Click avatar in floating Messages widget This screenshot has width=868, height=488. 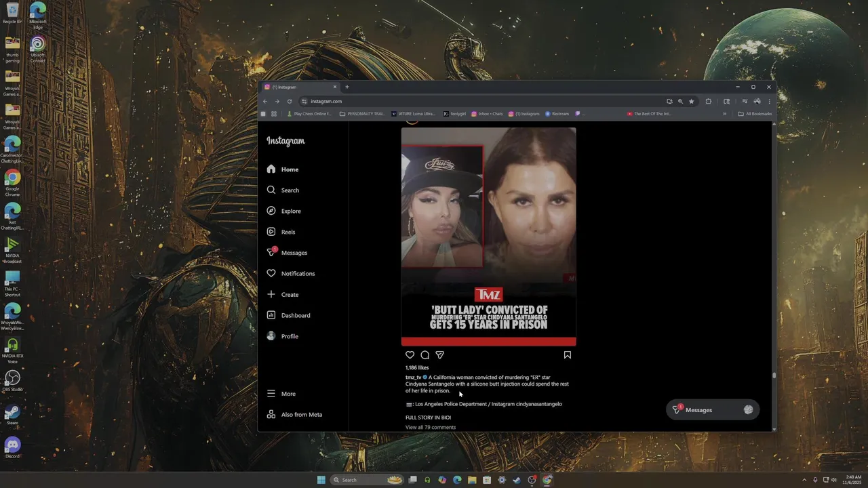coord(748,409)
